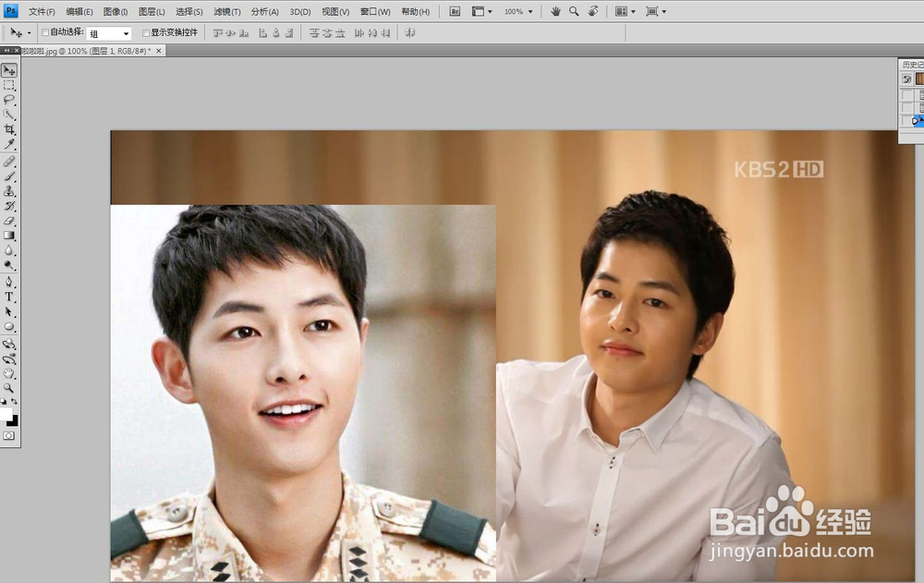Select the Gradient tool
The image size is (924, 583).
click(9, 236)
